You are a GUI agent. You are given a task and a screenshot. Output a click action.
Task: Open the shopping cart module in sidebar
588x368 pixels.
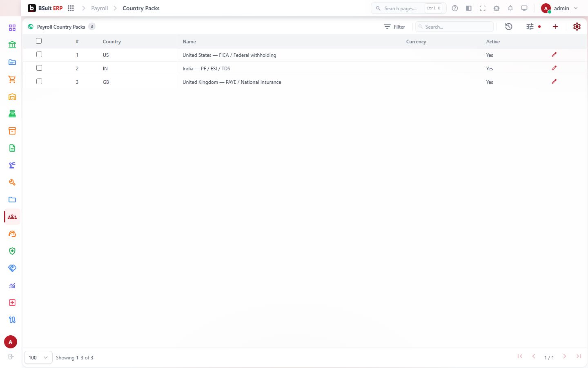coord(12,79)
